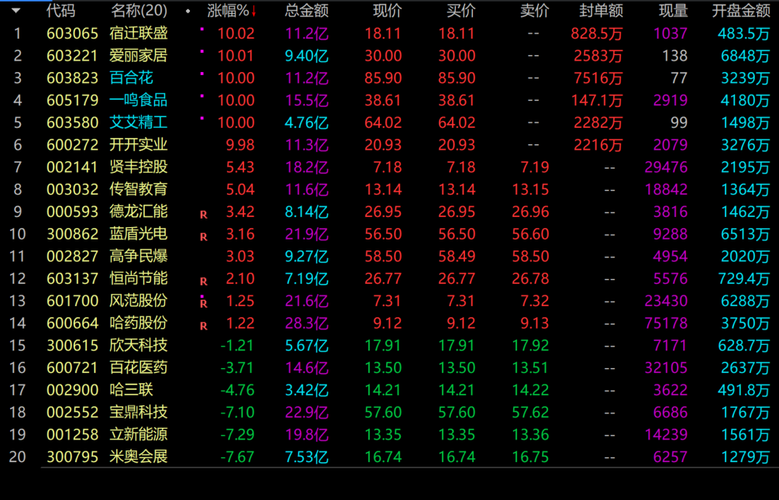779x500 pixels.
Task: Click the dot marker on 一鸣食品 row
Action: pos(202,96)
